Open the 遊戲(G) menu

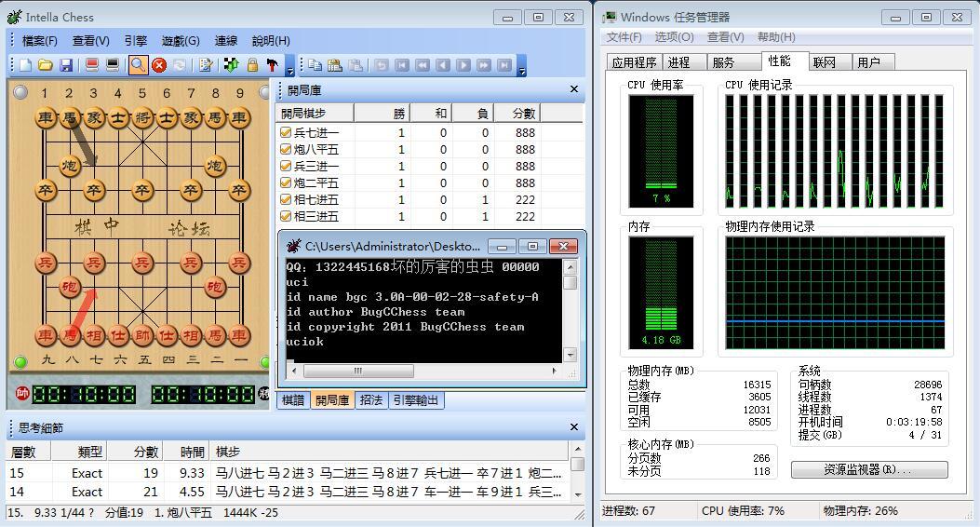pos(181,41)
